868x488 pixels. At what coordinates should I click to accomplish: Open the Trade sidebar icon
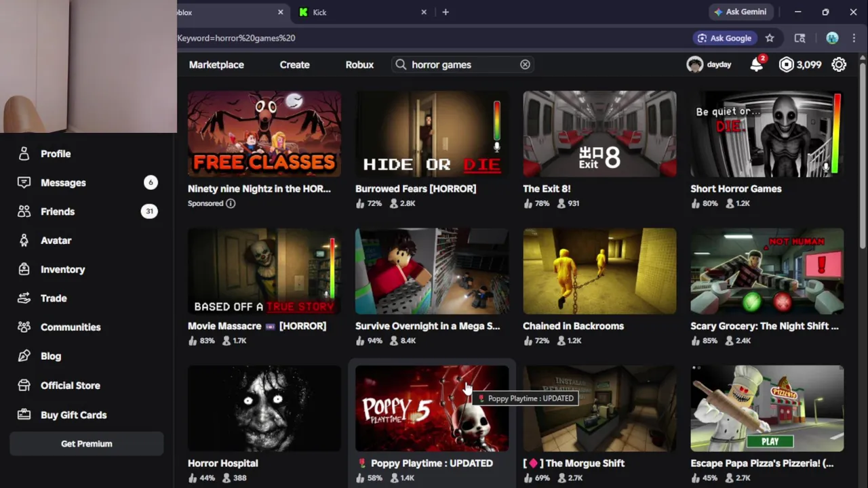point(24,298)
